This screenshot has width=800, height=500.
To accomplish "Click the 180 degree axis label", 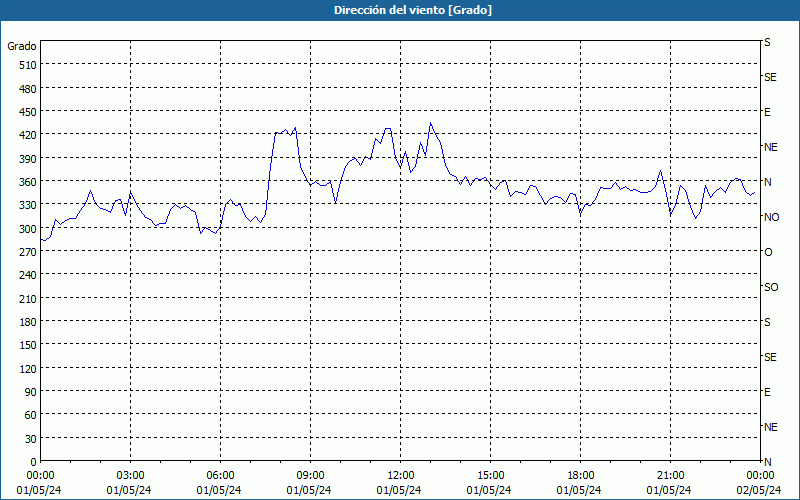I will pyautogui.click(x=28, y=322).
